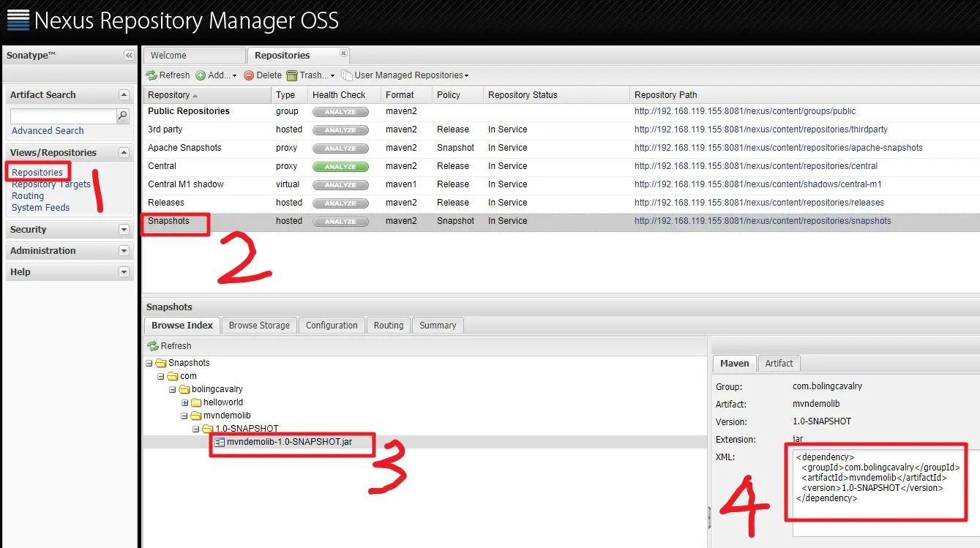The width and height of the screenshot is (980, 548).
Task: Click the Repository Path column header
Action: (x=804, y=95)
